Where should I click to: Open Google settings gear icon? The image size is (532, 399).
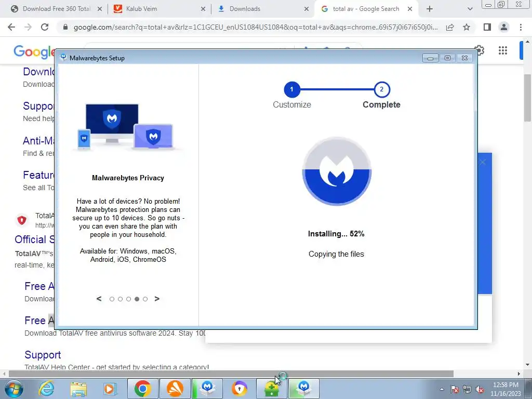coord(480,50)
